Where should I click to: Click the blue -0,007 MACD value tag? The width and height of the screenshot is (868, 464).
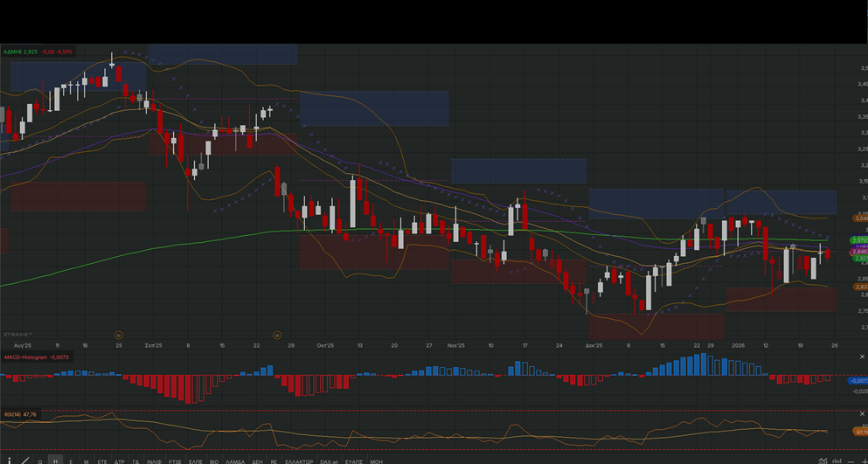[x=858, y=381]
